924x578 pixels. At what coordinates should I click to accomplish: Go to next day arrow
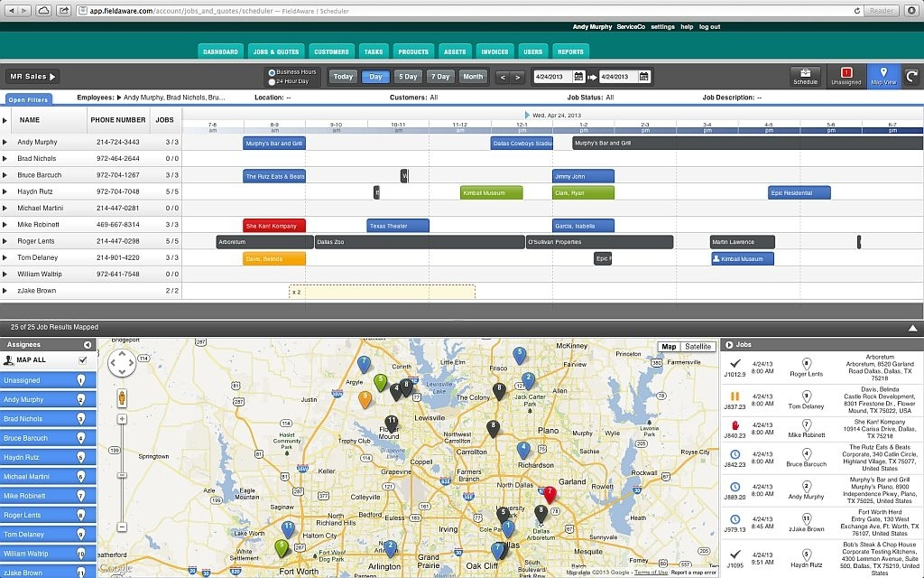click(x=517, y=77)
